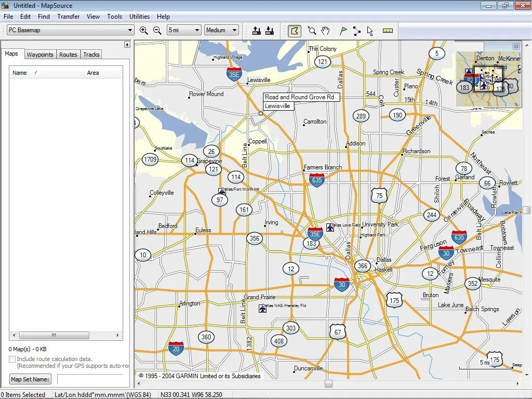Screen dimensions: 532x399
Task: Click the map scroll-left arrow at bottom
Action: (138, 383)
